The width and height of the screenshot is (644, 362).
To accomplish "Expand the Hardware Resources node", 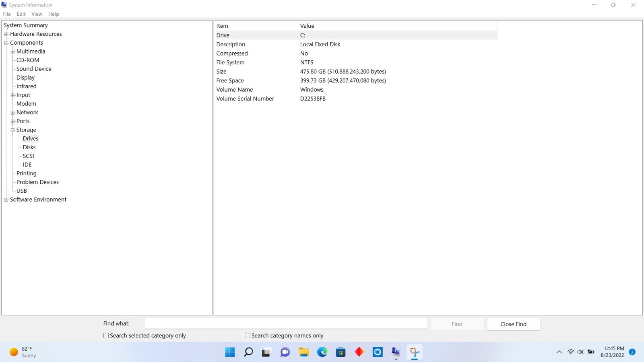I will 6,34.
